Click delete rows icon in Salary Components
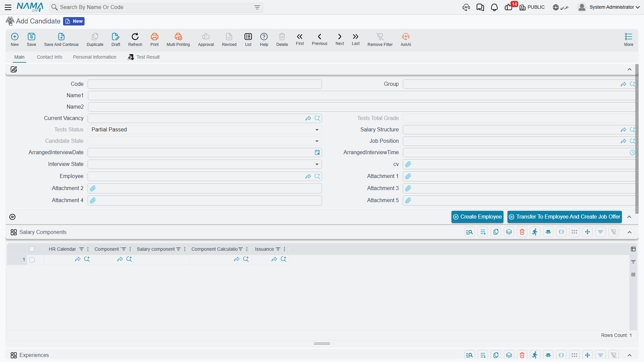 (522, 232)
